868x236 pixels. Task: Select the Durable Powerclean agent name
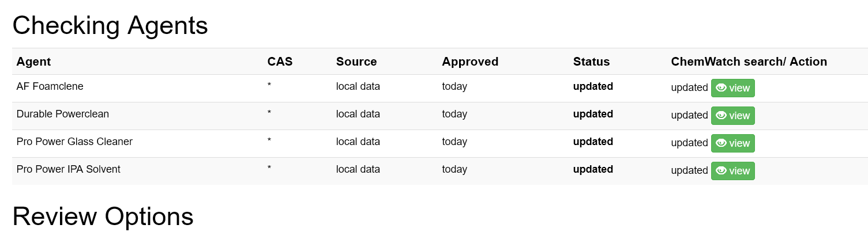pyautogui.click(x=63, y=114)
